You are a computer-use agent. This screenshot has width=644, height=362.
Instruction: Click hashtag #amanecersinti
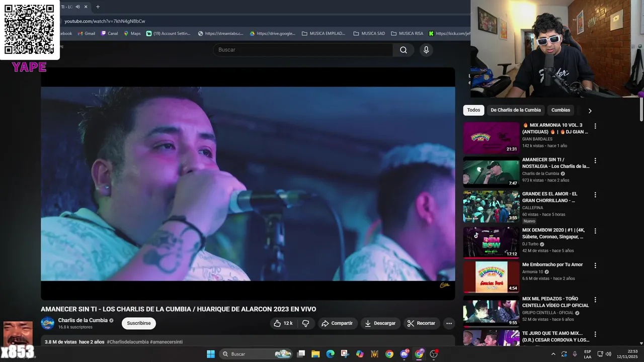167,342
